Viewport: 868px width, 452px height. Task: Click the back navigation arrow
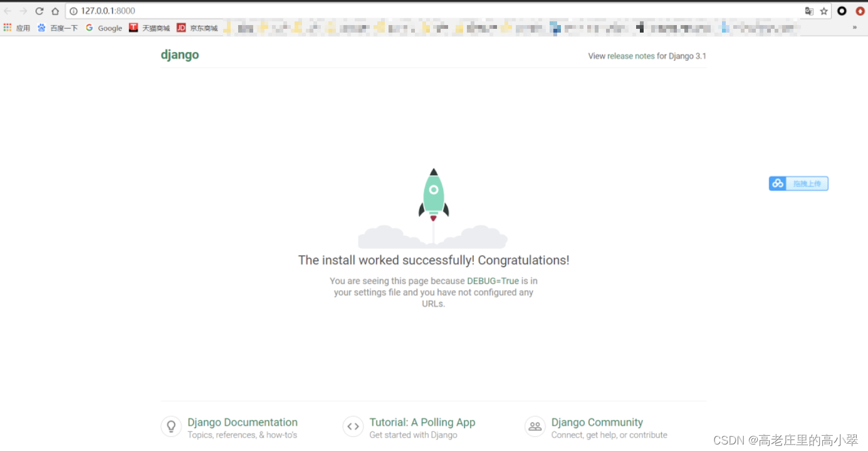8,10
